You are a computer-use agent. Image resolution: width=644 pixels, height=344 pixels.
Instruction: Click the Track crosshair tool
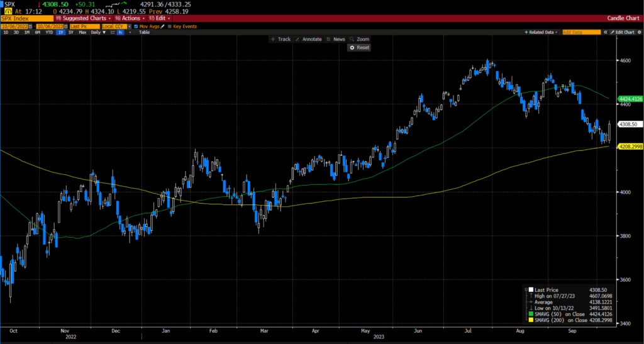(x=280, y=39)
